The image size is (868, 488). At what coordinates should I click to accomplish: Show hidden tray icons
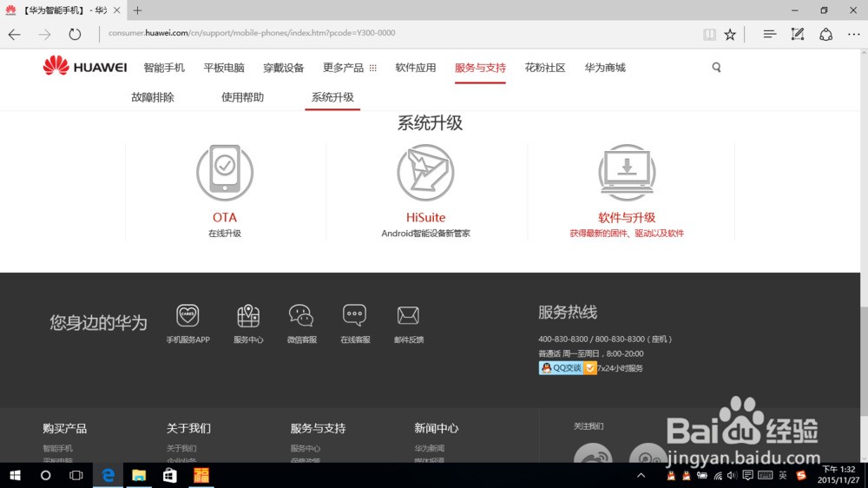641,475
